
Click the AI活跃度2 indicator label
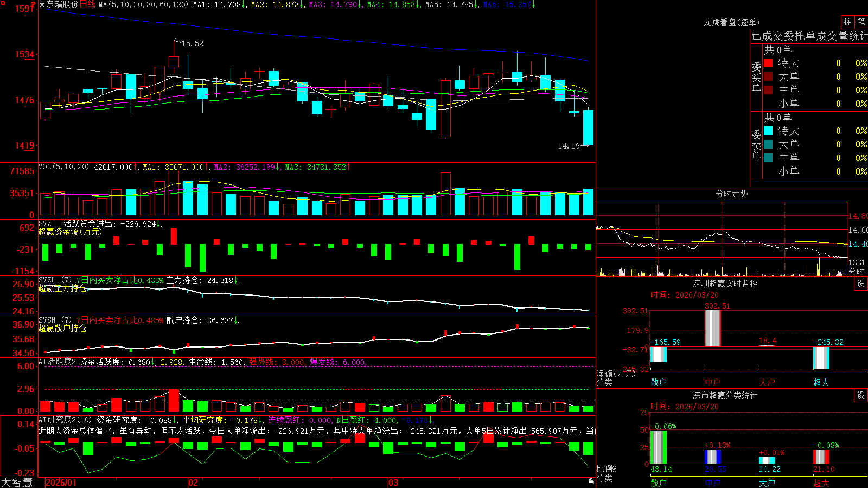tap(58, 362)
